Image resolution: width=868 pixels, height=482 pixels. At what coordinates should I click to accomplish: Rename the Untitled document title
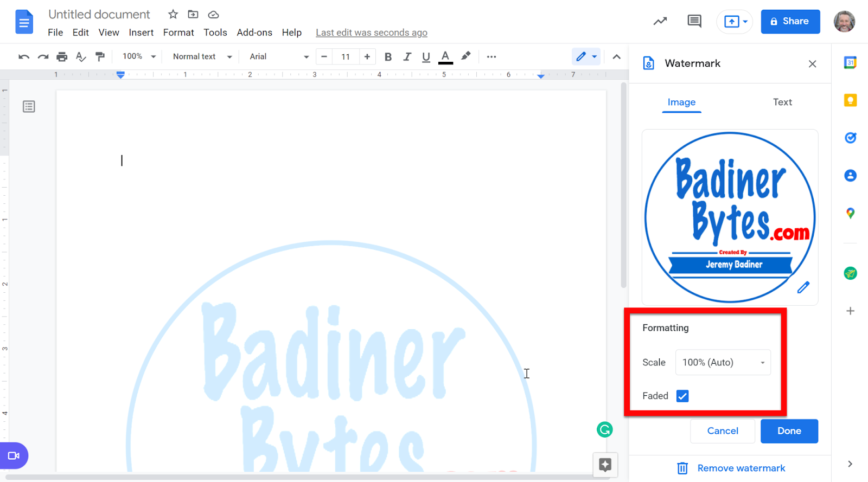click(x=99, y=15)
